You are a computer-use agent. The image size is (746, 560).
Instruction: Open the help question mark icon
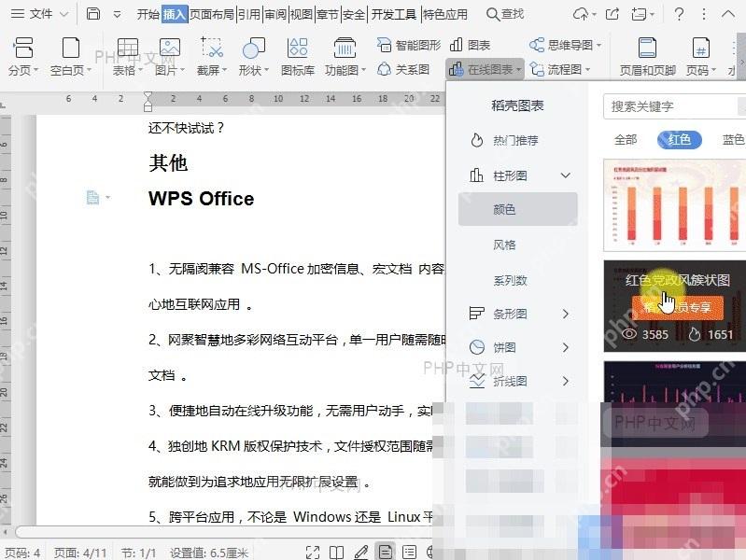[679, 14]
